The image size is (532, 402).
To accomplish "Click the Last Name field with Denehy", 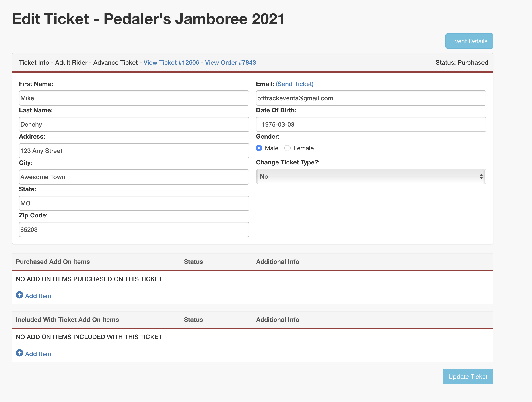I will (x=134, y=125).
